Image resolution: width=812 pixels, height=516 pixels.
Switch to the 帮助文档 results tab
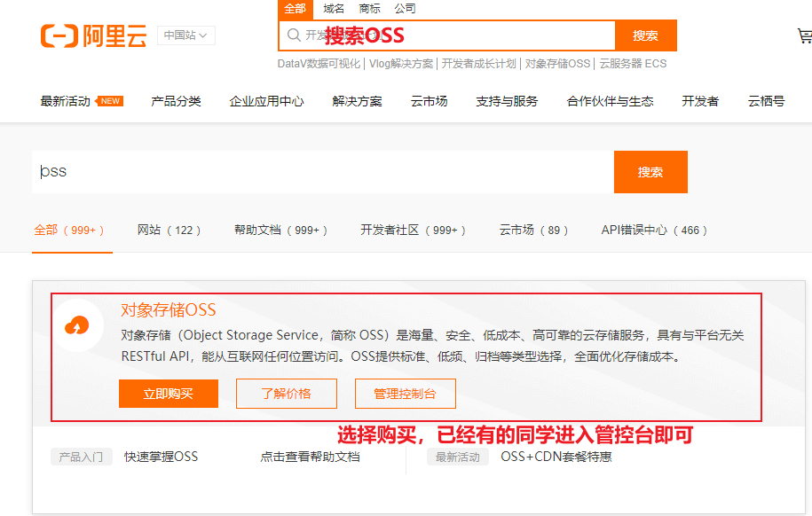(x=280, y=230)
